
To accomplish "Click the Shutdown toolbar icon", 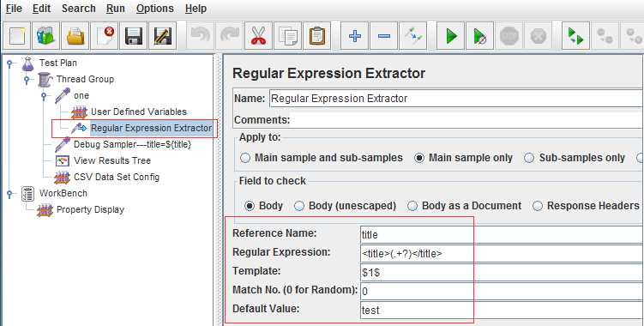I will (538, 36).
